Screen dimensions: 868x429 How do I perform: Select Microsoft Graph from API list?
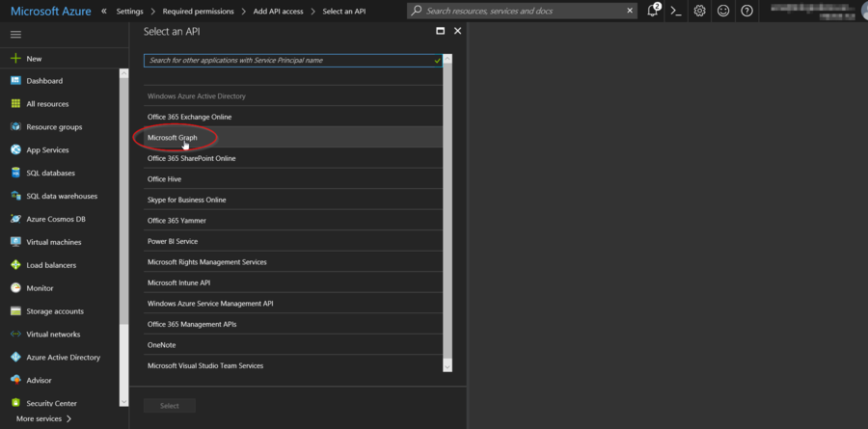click(x=173, y=138)
